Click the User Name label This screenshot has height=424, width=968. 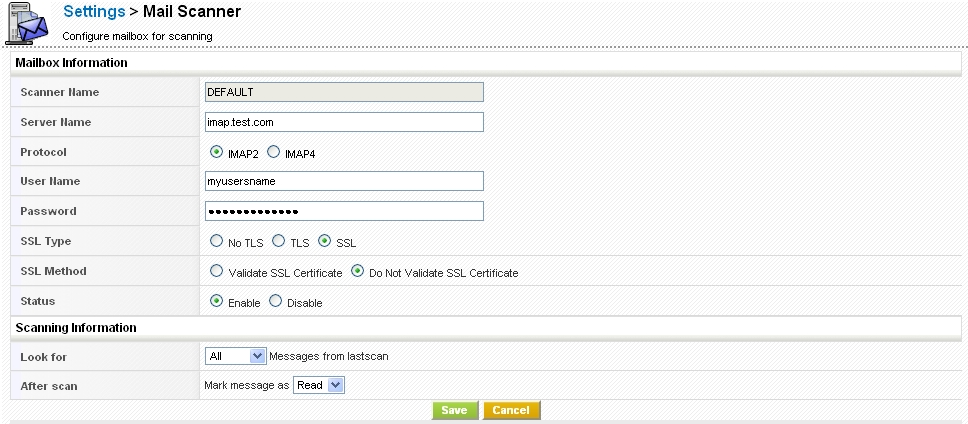point(50,181)
